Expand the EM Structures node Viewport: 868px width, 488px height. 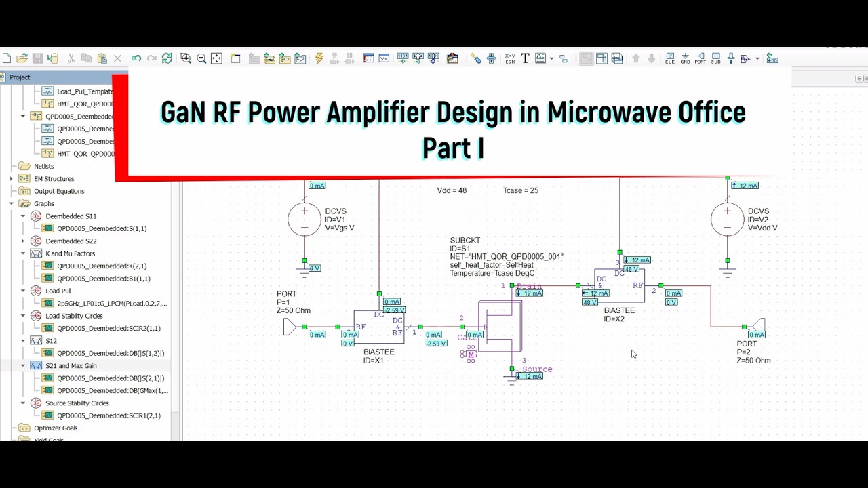pos(11,179)
